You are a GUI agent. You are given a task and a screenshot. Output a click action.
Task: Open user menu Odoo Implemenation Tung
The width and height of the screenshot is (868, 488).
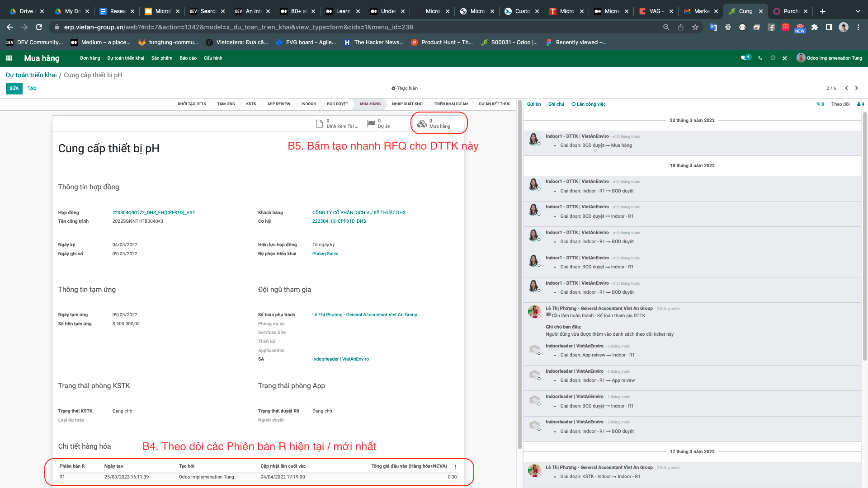point(830,58)
